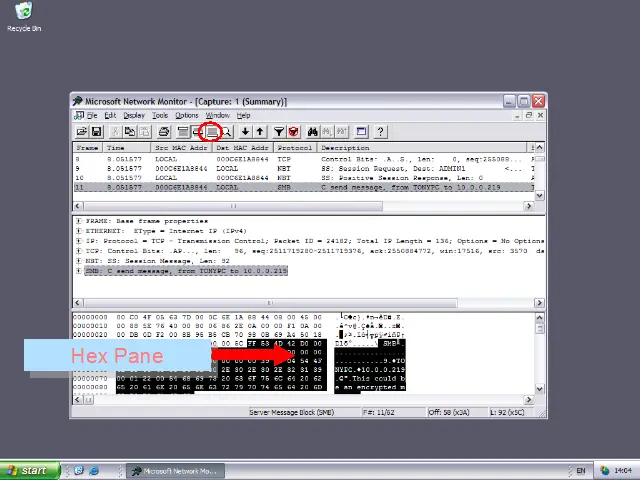Click Internet Explorer quick launch icon

coord(94,471)
